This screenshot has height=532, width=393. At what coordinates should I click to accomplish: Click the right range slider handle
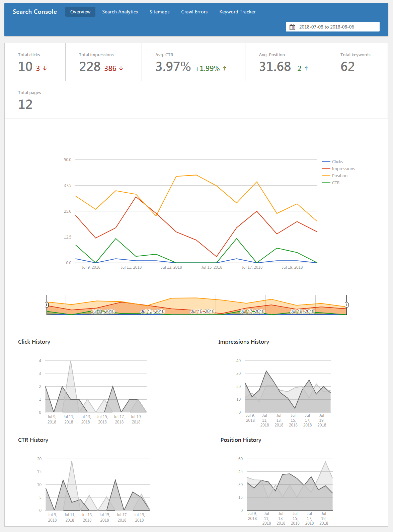(346, 305)
